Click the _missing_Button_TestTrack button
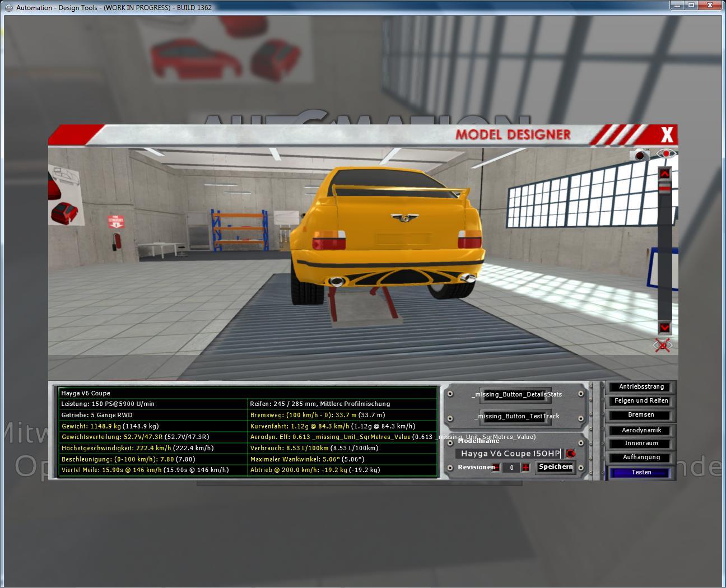 pyautogui.click(x=516, y=416)
